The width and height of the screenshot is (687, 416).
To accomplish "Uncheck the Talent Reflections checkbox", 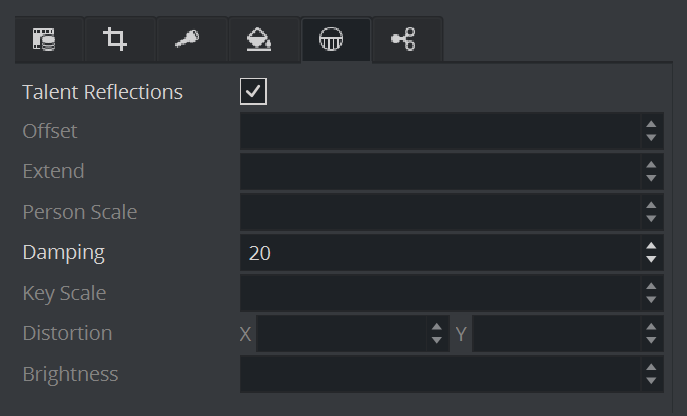I will (x=253, y=92).
